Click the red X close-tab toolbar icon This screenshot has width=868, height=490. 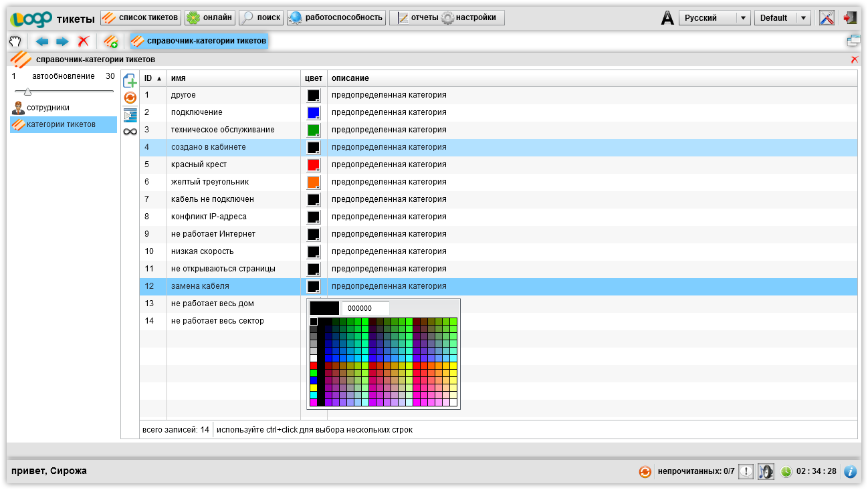[83, 41]
